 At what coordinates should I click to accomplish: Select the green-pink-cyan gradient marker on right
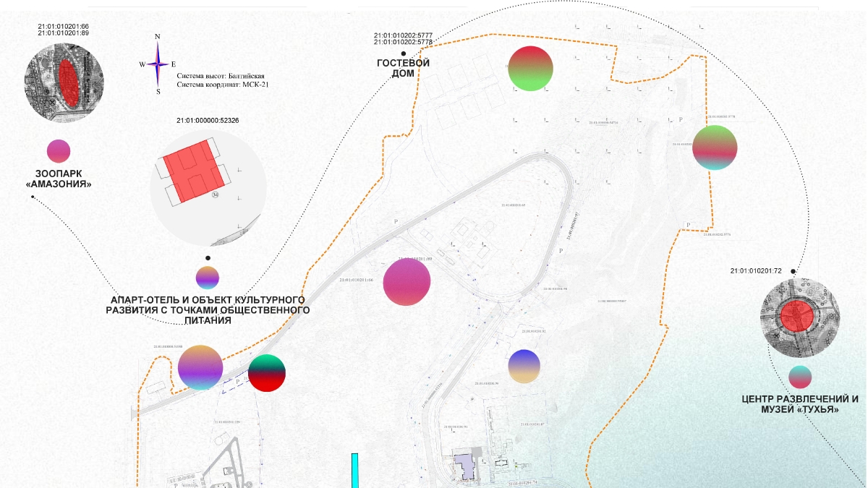tap(715, 147)
